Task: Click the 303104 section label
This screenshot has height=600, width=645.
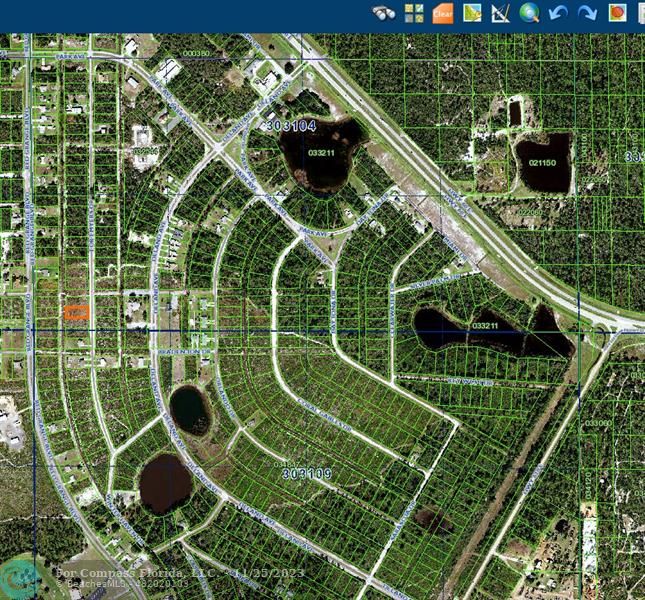Action: [x=291, y=127]
